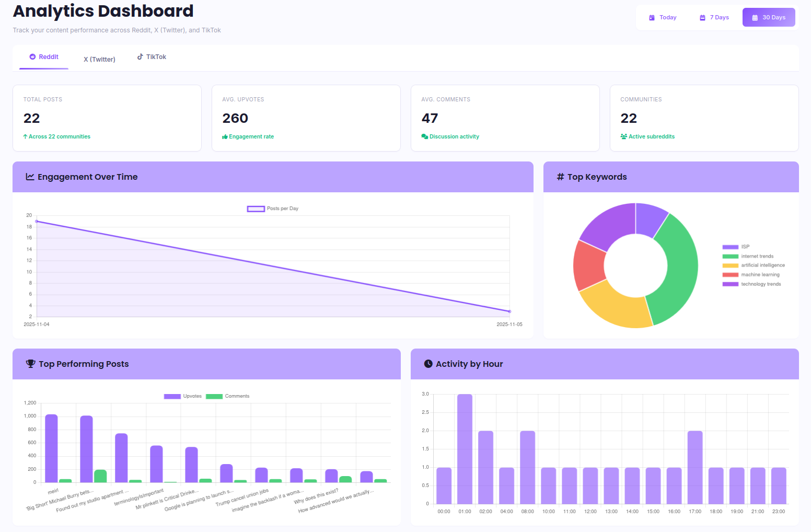This screenshot has width=811, height=532.
Task: Click the thumbs-up icon on Avg. Upvotes card
Action: point(225,136)
